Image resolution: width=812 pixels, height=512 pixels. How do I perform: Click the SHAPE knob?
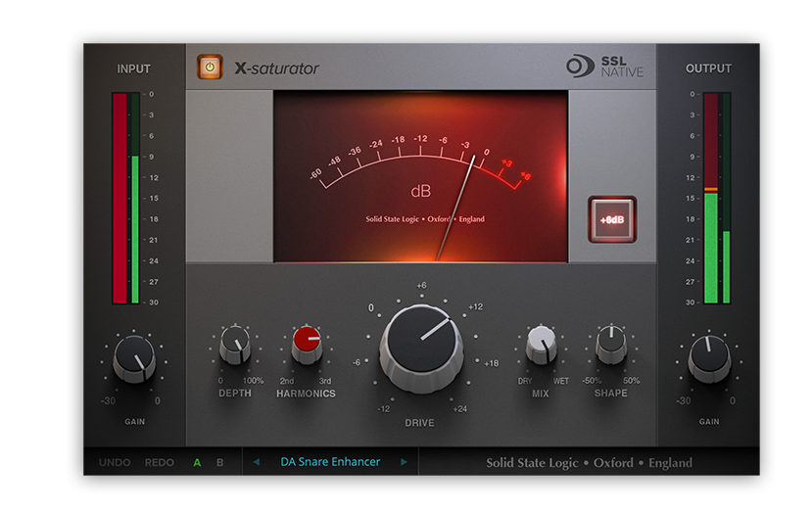[611, 345]
